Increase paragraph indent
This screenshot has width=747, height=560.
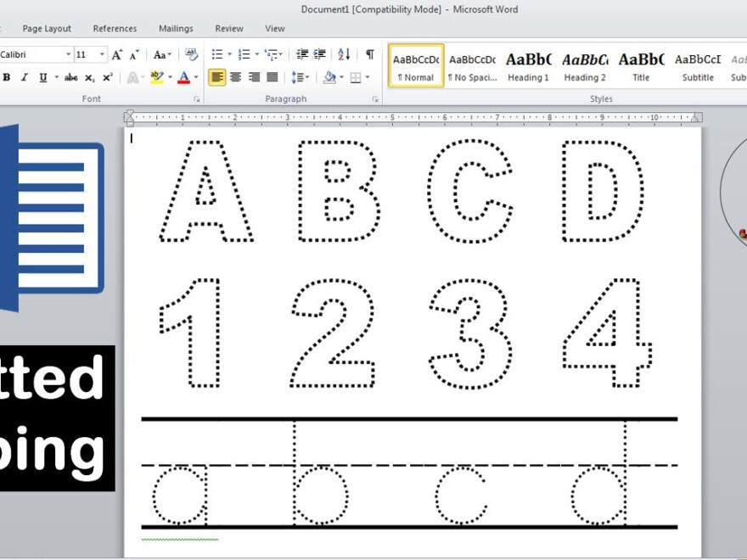coord(320,55)
